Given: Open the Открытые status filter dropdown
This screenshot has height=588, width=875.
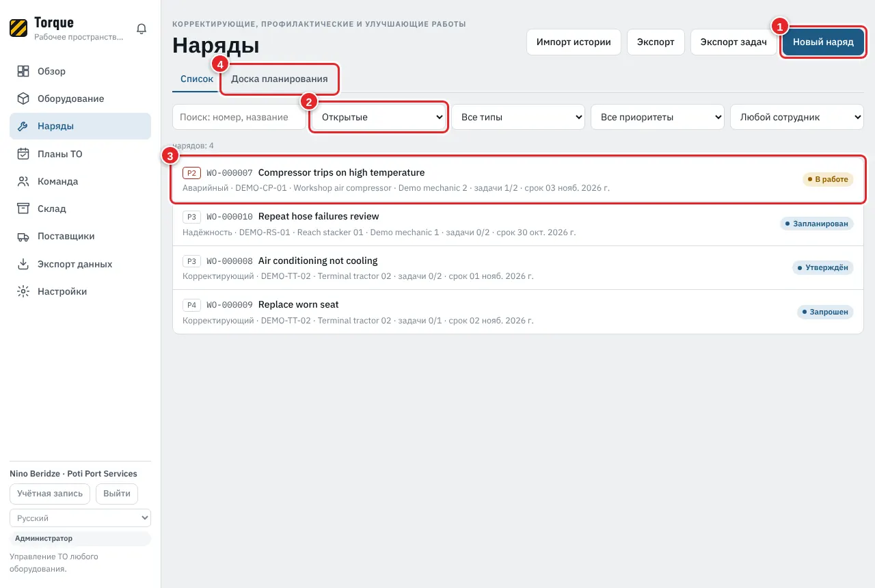Looking at the screenshot, I should coord(380,117).
